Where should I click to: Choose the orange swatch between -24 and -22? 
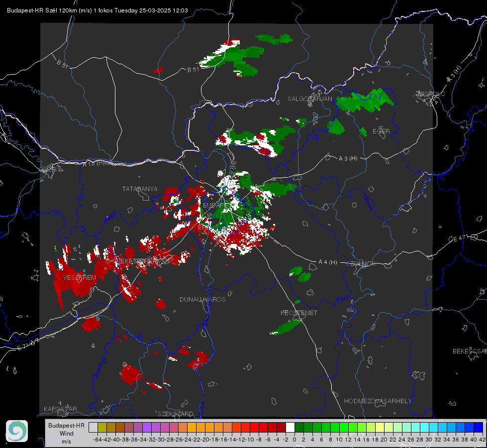[192, 427]
